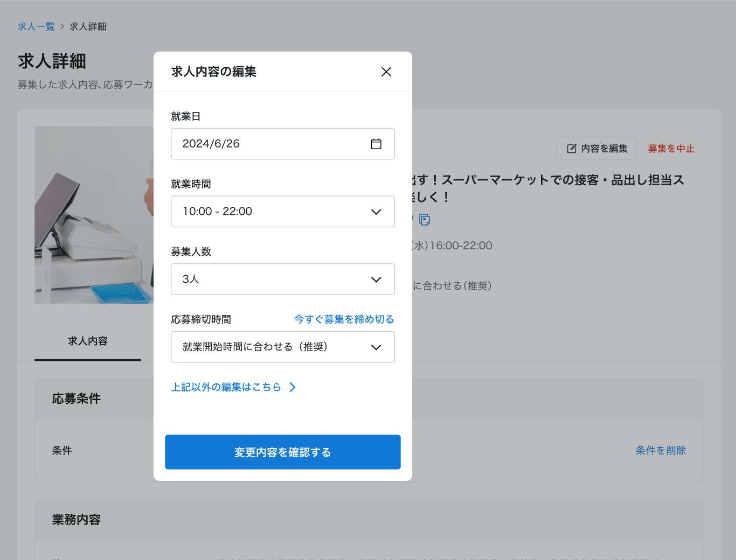Click the cash register job photo

(x=94, y=215)
